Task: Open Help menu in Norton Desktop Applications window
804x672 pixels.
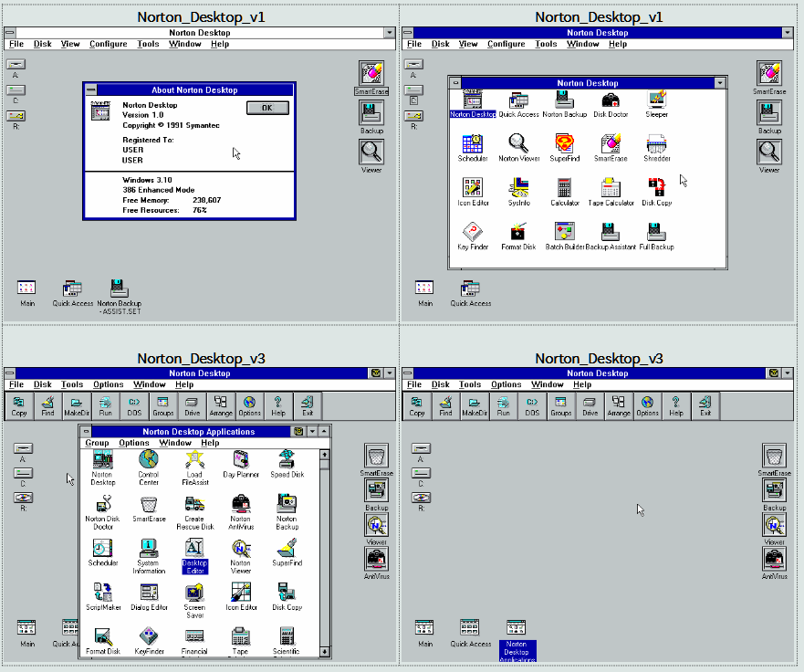Action: (x=210, y=443)
